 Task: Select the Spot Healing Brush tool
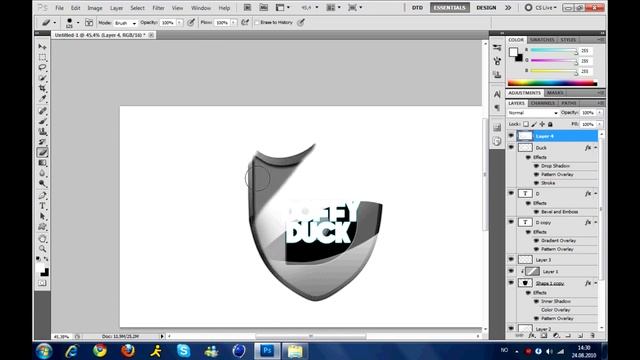tap(42, 111)
